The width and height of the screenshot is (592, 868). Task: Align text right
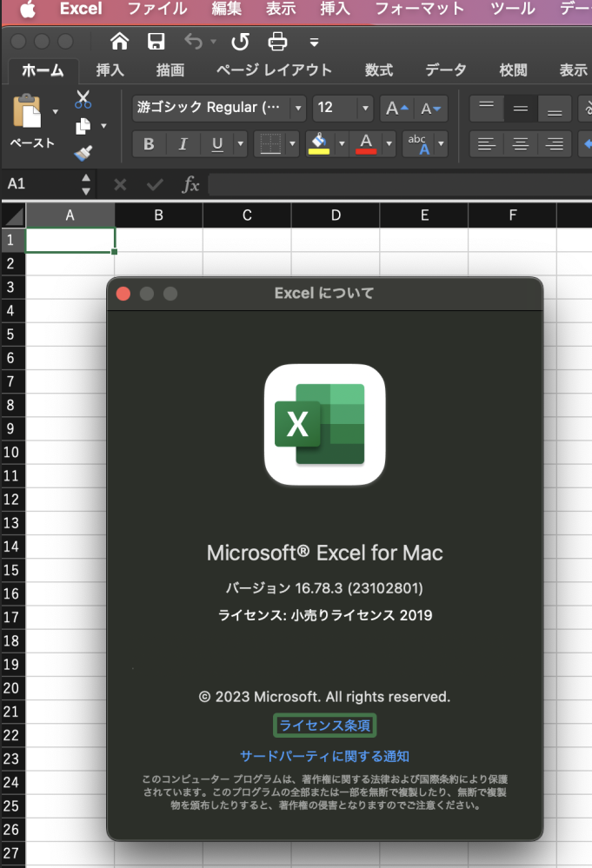pyautogui.click(x=555, y=144)
